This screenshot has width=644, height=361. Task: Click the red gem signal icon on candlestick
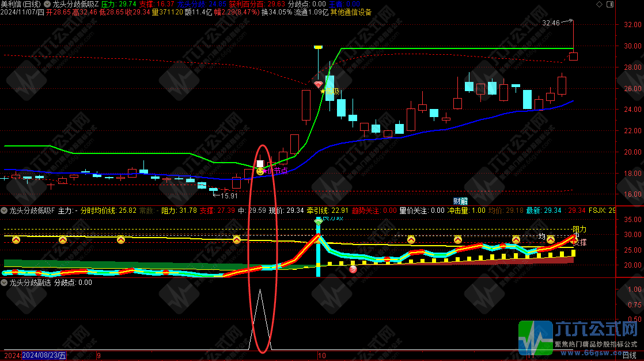pyautogui.click(x=319, y=84)
